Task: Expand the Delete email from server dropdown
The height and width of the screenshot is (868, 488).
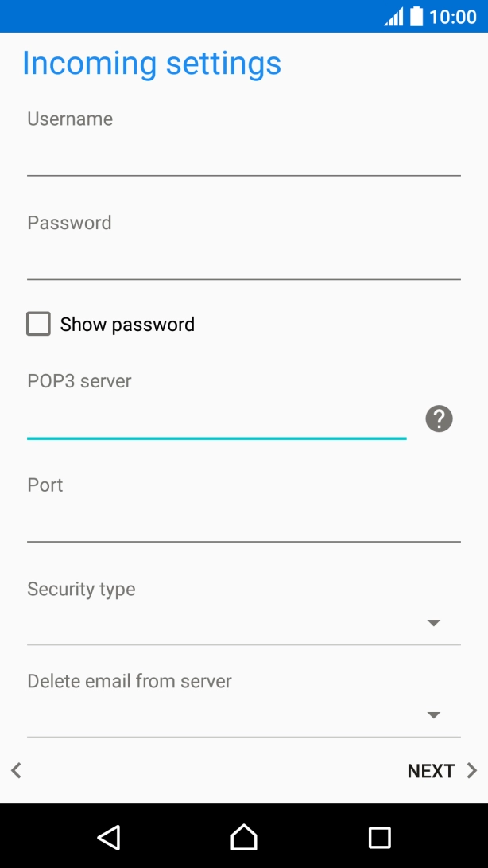Action: (x=433, y=715)
